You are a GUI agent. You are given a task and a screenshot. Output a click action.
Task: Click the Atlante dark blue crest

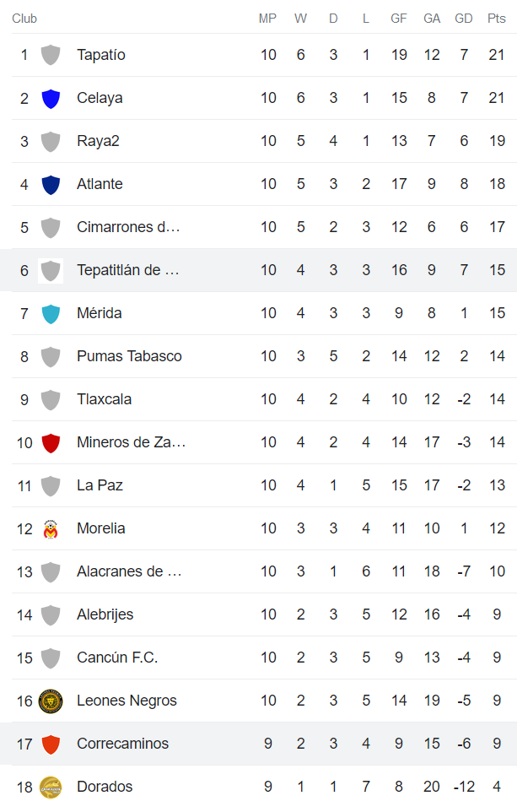click(51, 184)
